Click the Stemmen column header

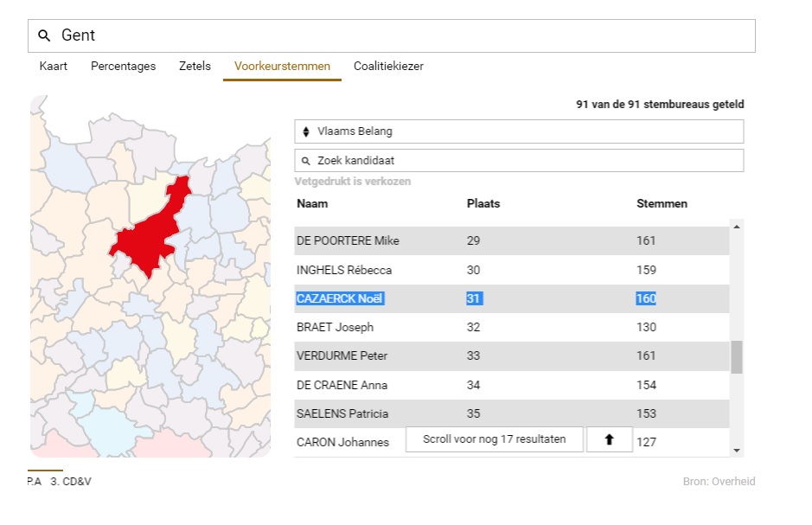click(662, 203)
